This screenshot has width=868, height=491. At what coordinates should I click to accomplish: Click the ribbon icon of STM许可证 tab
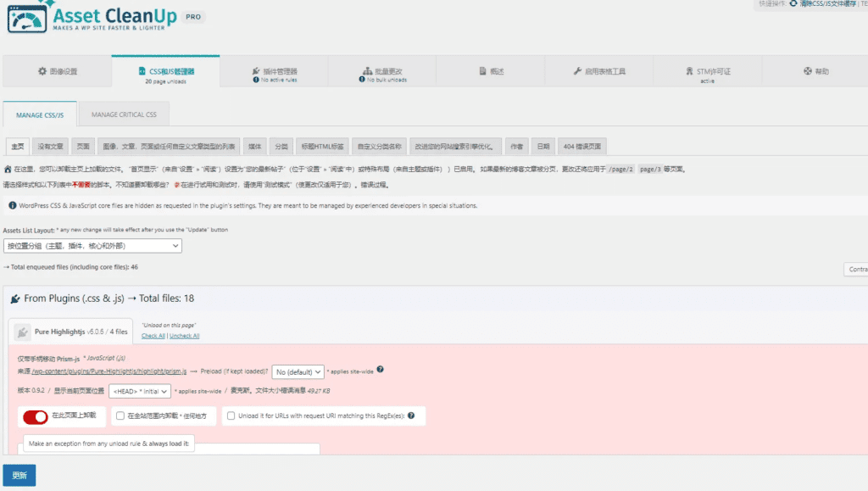[x=689, y=71]
